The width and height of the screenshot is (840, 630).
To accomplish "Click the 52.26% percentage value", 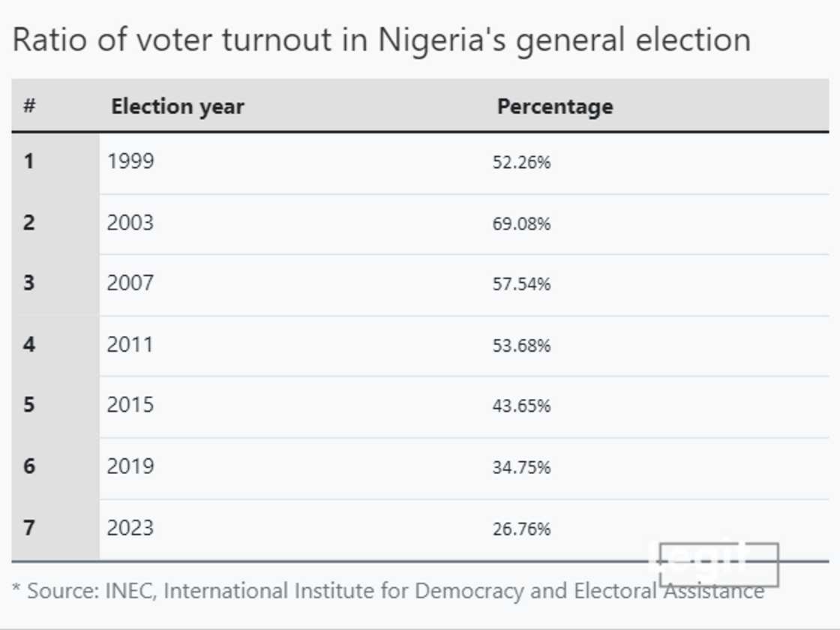I will tap(521, 162).
